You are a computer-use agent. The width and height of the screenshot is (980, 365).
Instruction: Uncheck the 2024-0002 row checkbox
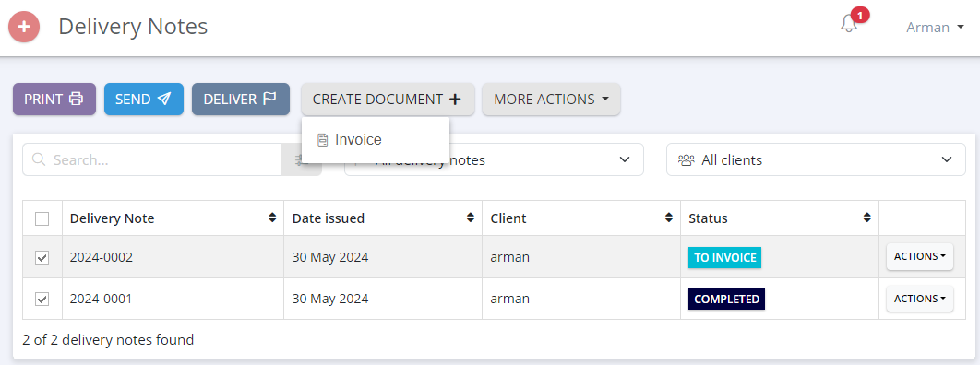tap(42, 257)
